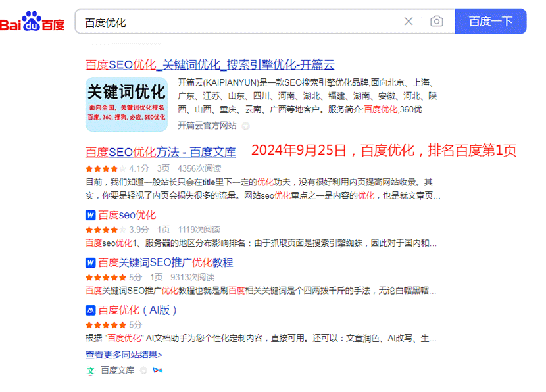Click the camera icon for image search
The width and height of the screenshot is (546, 392).
(436, 21)
